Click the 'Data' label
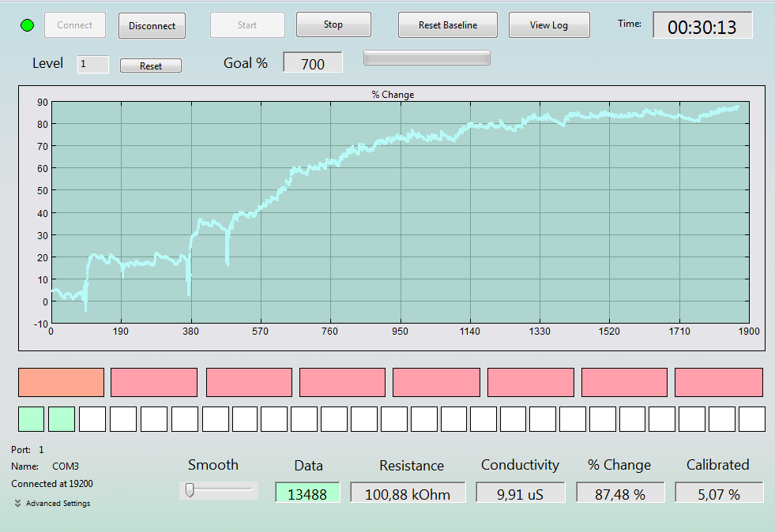The height and width of the screenshot is (532, 775). pyautogui.click(x=308, y=466)
